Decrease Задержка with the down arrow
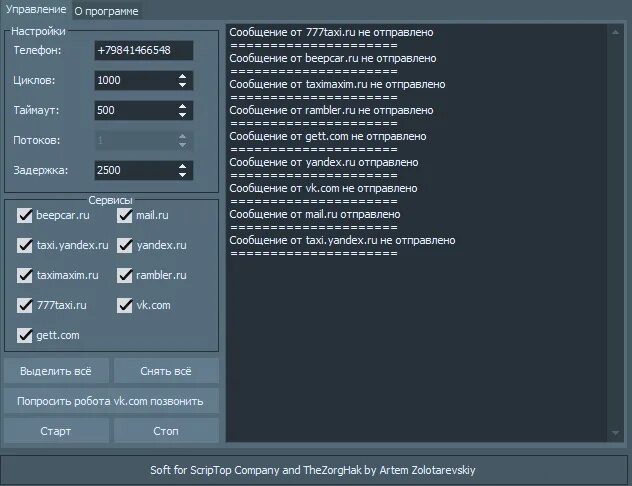The height and width of the screenshot is (486, 632). [183, 175]
